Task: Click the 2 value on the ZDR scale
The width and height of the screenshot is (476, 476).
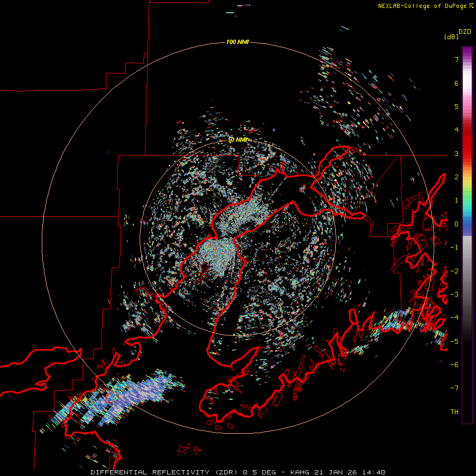Action: pos(456,177)
